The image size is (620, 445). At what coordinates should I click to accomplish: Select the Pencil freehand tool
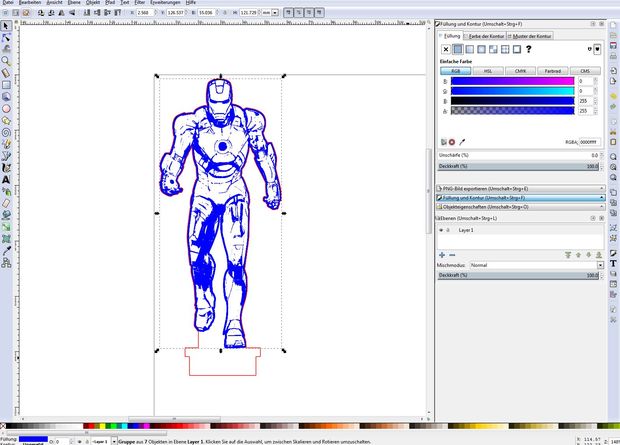(6, 144)
